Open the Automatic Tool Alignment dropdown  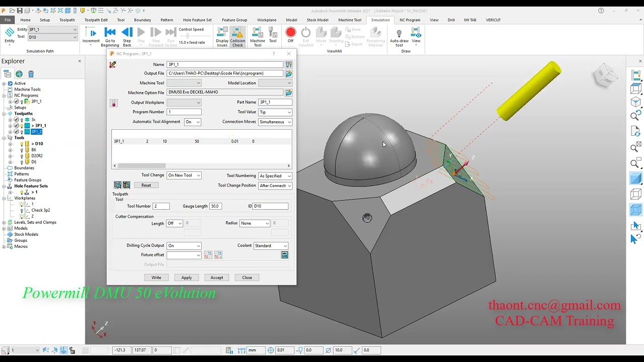click(193, 122)
